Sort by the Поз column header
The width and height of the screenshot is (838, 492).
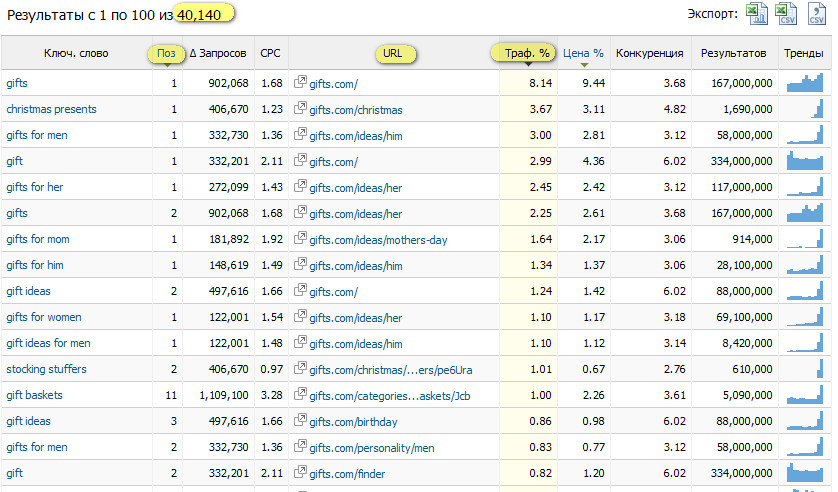(x=166, y=53)
